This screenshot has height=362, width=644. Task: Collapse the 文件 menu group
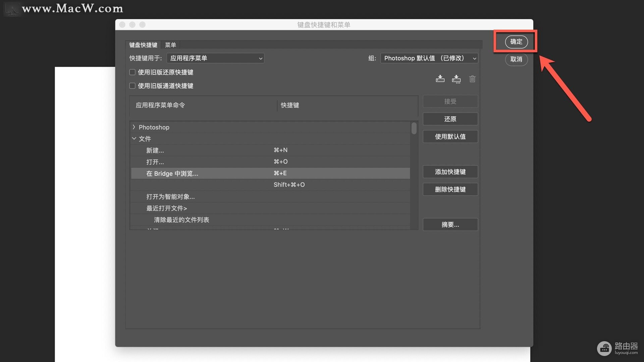(x=134, y=138)
